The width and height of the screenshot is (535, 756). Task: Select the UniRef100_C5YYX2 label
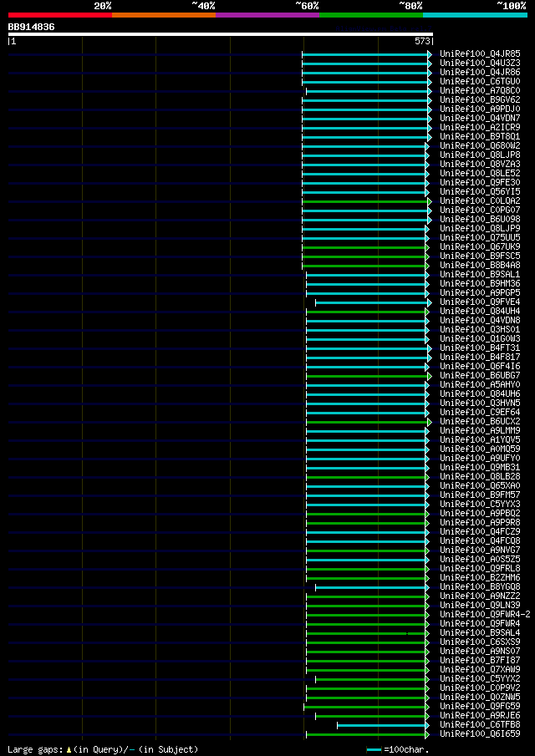[x=480, y=678]
